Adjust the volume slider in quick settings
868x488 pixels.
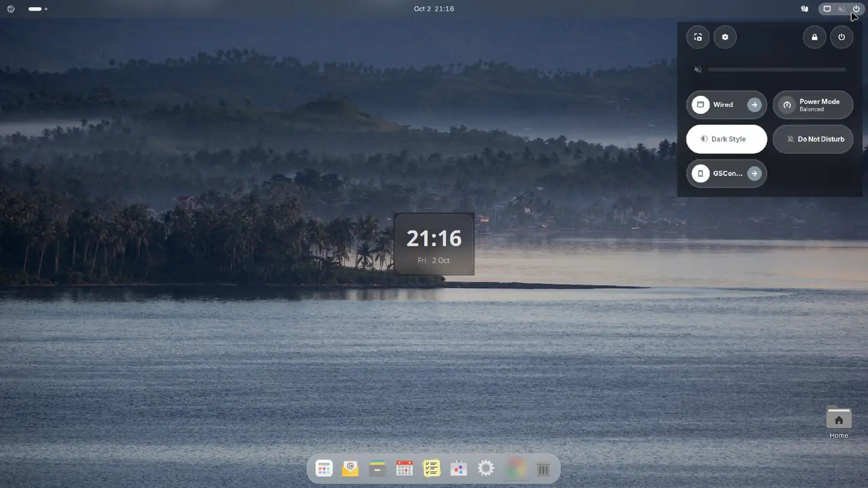[x=777, y=70]
